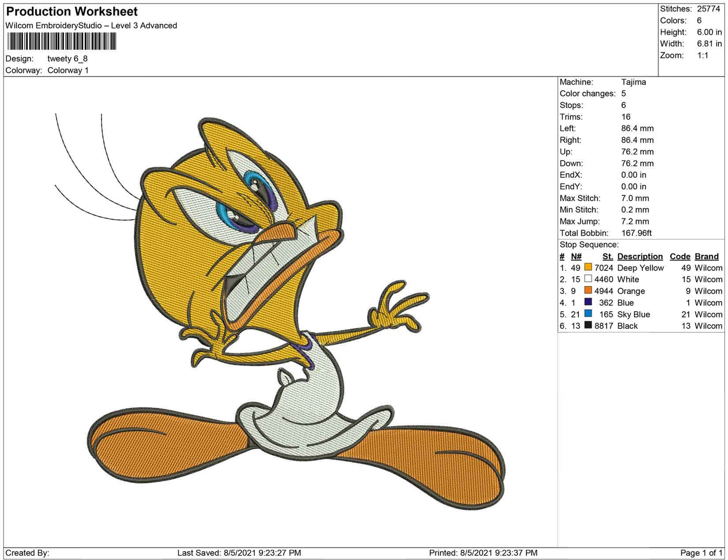Click the stitch count "25774"

(x=708, y=9)
